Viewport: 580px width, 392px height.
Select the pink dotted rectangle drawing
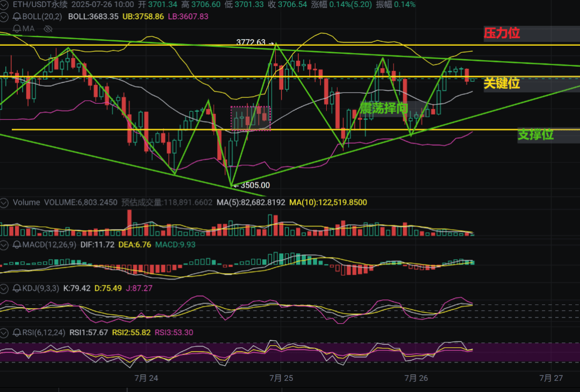251,118
